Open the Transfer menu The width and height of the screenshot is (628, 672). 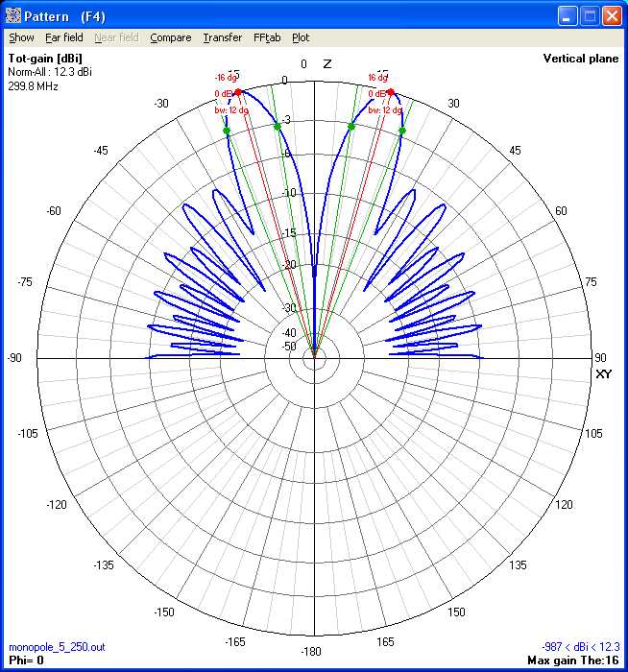222,37
